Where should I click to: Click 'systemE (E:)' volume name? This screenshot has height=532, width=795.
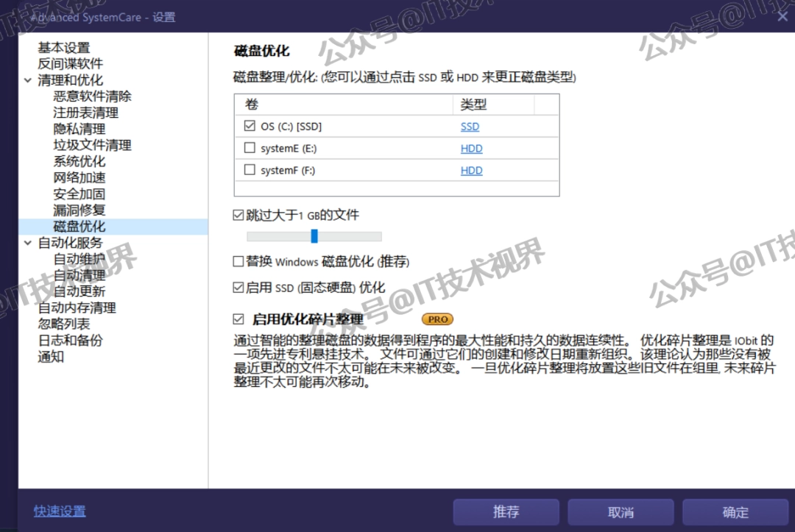[x=289, y=149]
